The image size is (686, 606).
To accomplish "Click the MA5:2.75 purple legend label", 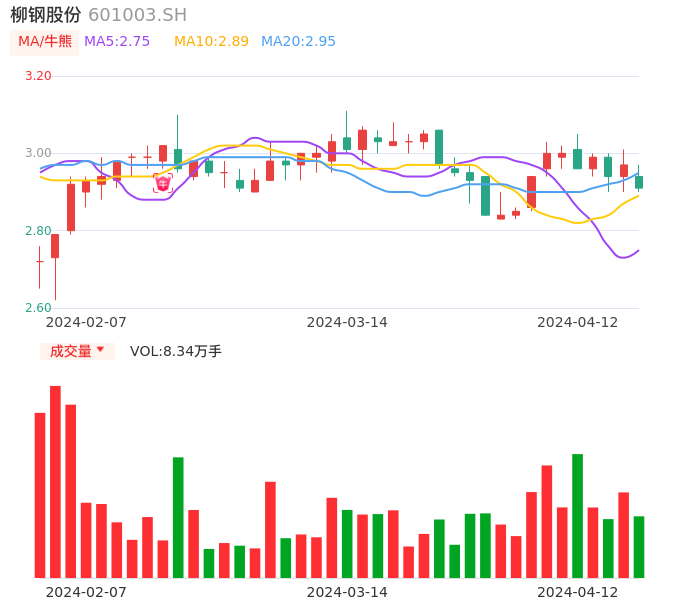I will tap(117, 42).
